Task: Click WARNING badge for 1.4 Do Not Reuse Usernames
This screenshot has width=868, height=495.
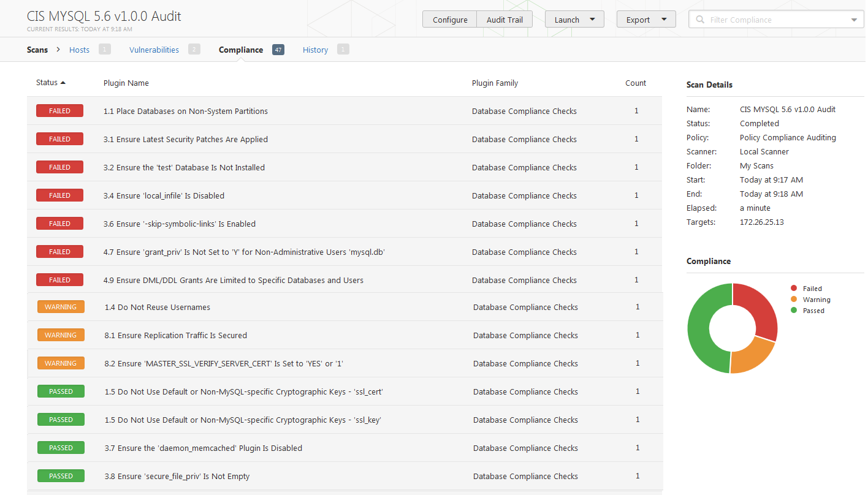Action: coord(61,307)
